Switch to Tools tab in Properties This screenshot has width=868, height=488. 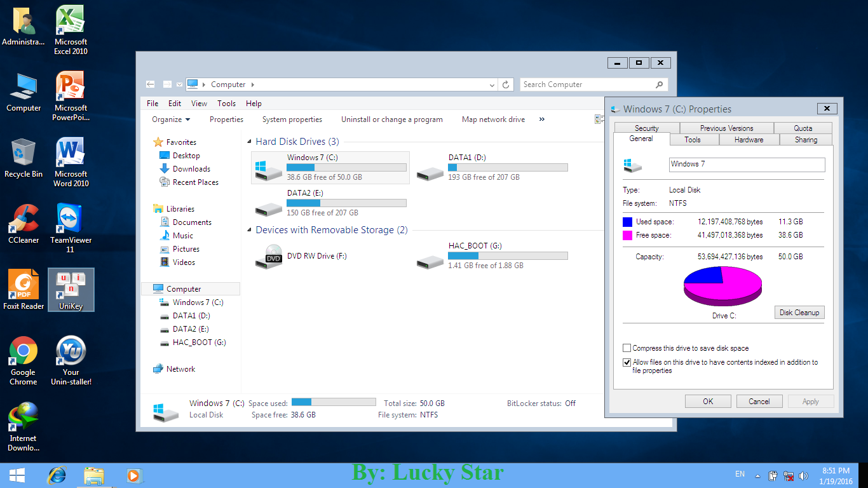point(693,140)
